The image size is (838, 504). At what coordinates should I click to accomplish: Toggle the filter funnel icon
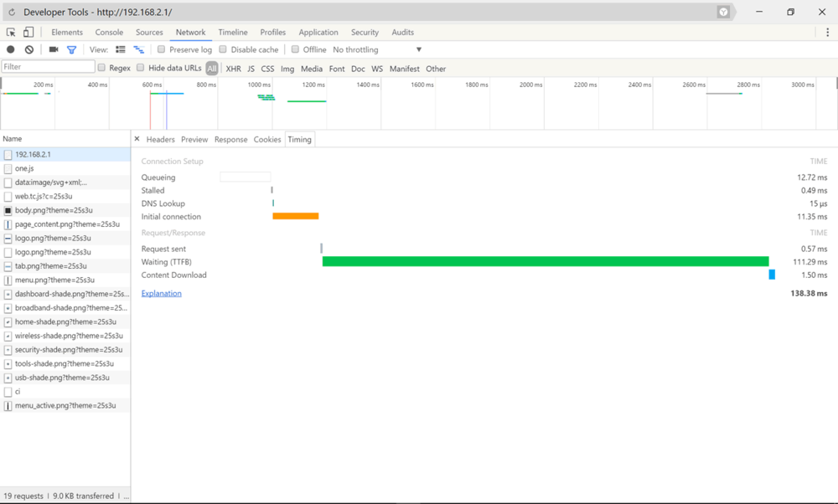pos(71,50)
